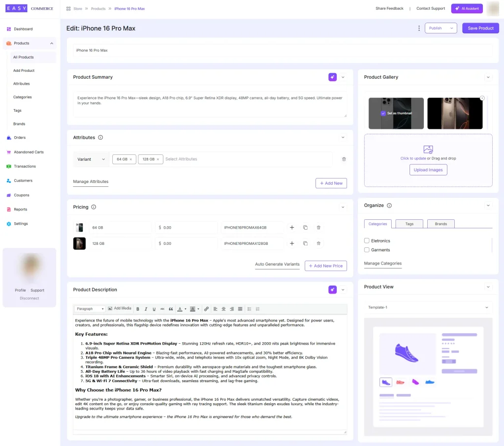Image resolution: width=504 pixels, height=446 pixels.
Task: Delete the 128 GB price row
Action: 318,243
